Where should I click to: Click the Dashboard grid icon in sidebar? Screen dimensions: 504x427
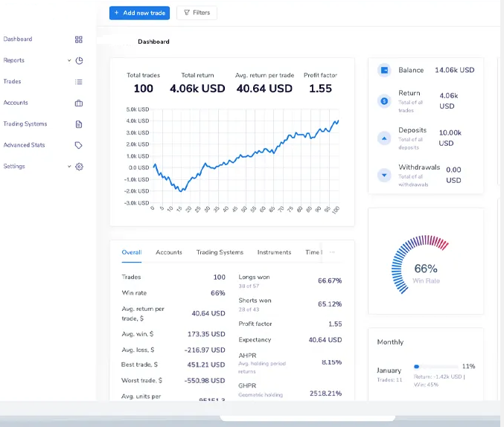(79, 39)
